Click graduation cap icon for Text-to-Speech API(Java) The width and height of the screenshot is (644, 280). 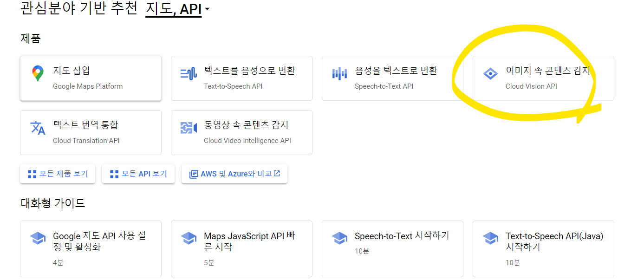pyautogui.click(x=490, y=238)
